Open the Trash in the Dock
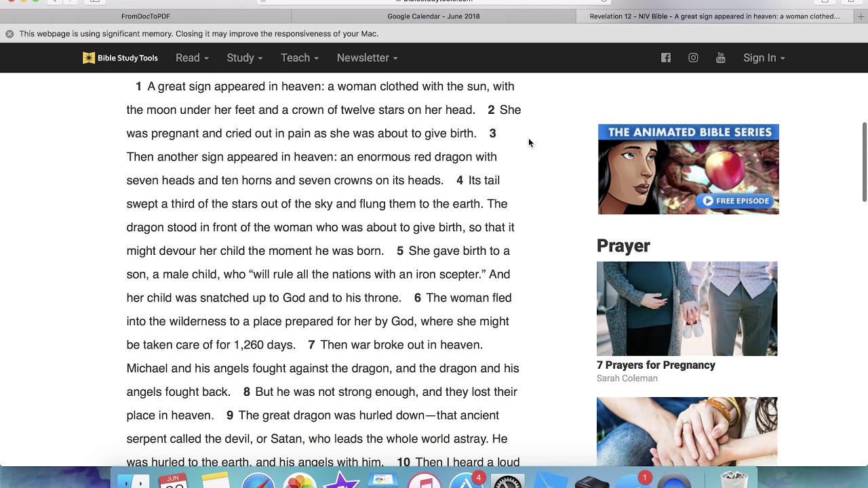Screen dimensions: 868x488 (734, 480)
